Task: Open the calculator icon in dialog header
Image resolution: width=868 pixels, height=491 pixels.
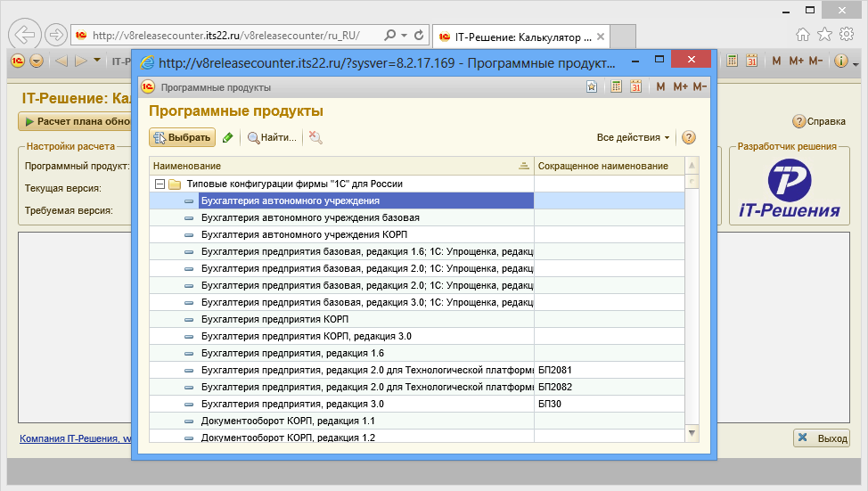Action: [616, 86]
